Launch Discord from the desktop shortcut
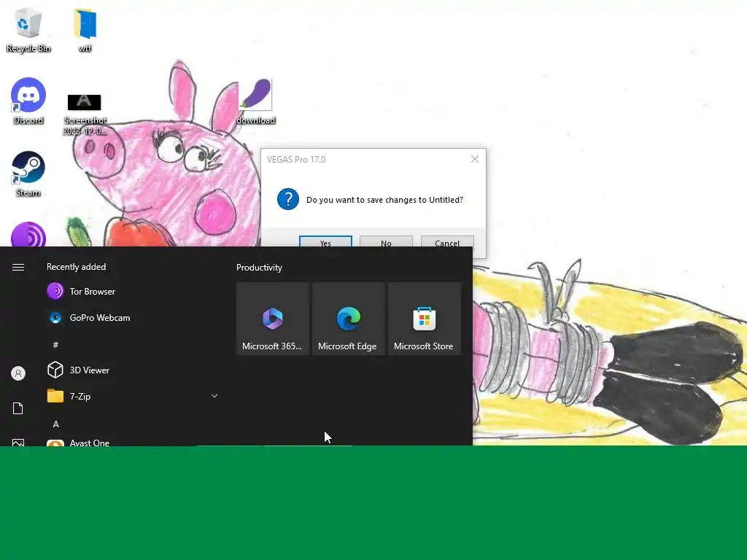747x560 pixels. click(28, 101)
